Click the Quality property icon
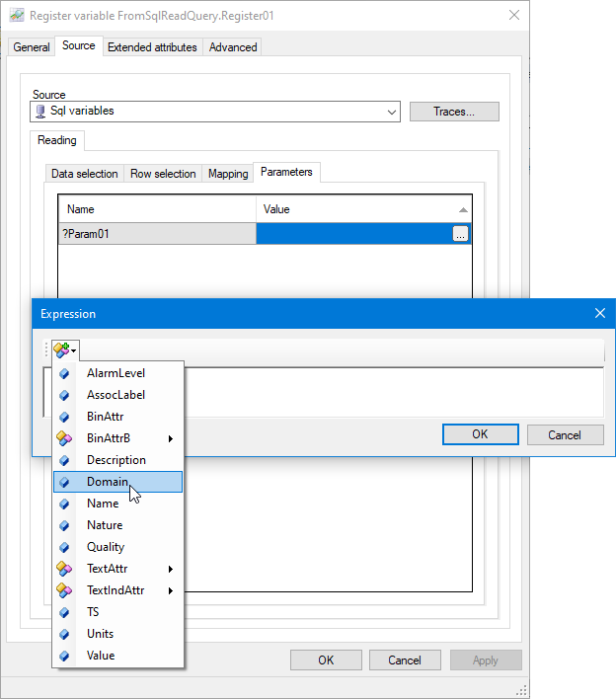Viewport: 616px width, 699px height. coord(65,547)
